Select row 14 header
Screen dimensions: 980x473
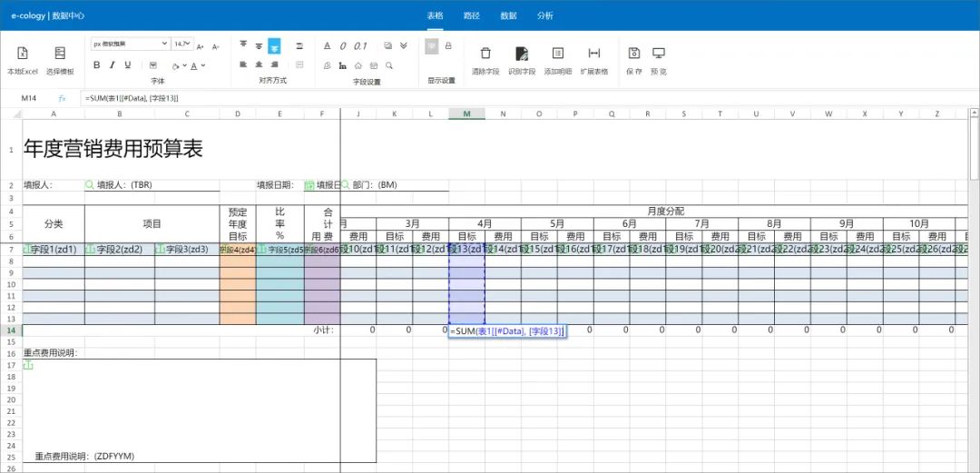tap(11, 330)
